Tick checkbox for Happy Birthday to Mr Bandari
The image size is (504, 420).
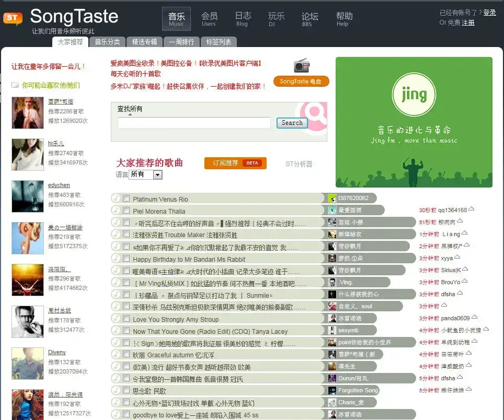point(127,259)
